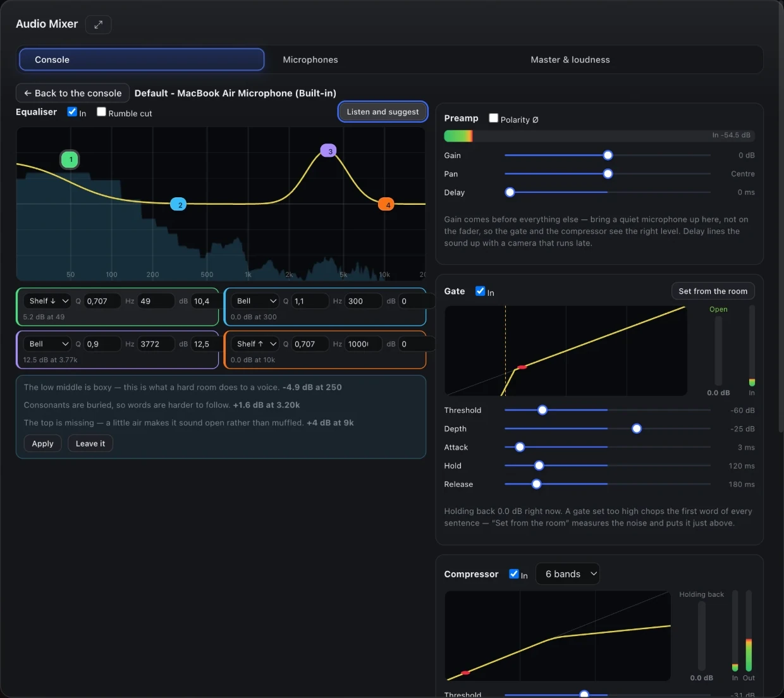
Task: Click the Q field showing 0,9
Action: (x=102, y=344)
